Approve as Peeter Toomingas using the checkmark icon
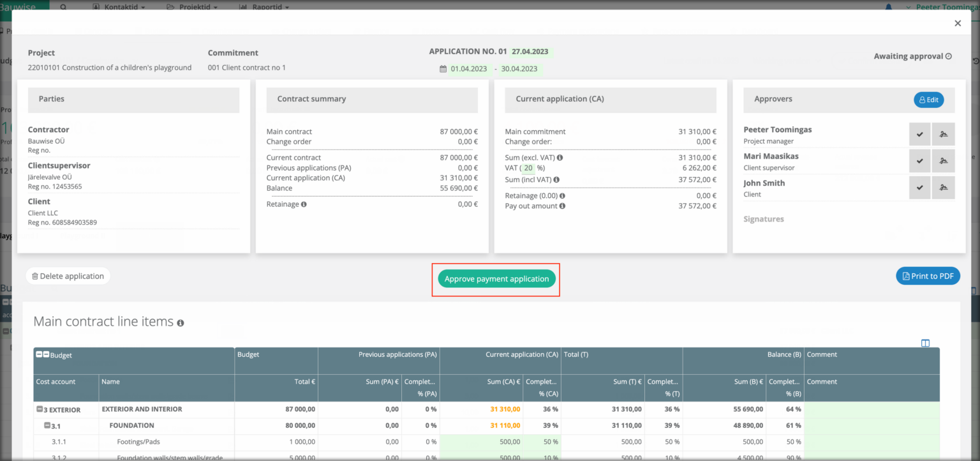The width and height of the screenshot is (980, 461). pos(919,133)
